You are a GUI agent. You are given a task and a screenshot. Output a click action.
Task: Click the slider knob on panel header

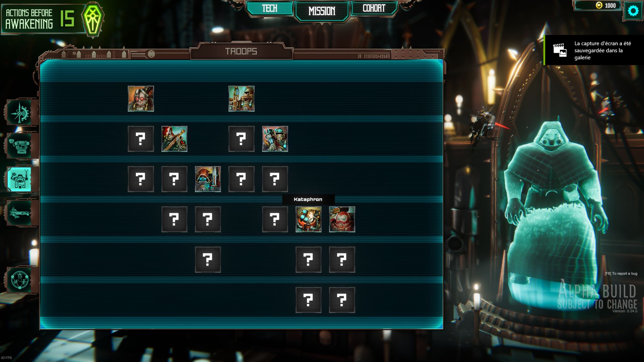[151, 54]
